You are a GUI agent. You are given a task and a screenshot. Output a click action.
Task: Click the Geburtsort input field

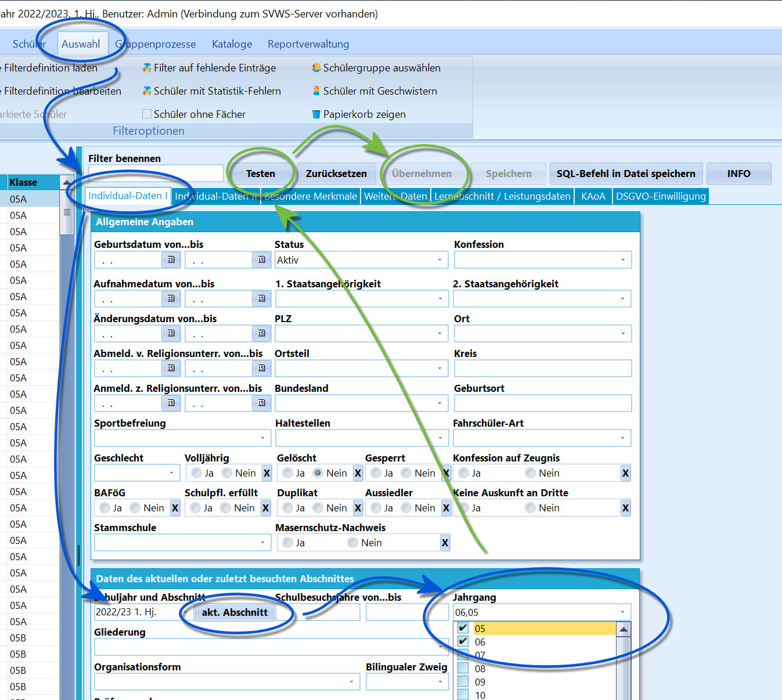click(x=543, y=403)
